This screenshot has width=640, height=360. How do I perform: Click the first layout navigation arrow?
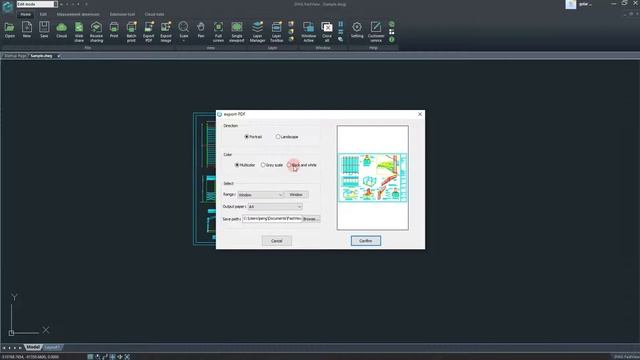click(x=4, y=348)
